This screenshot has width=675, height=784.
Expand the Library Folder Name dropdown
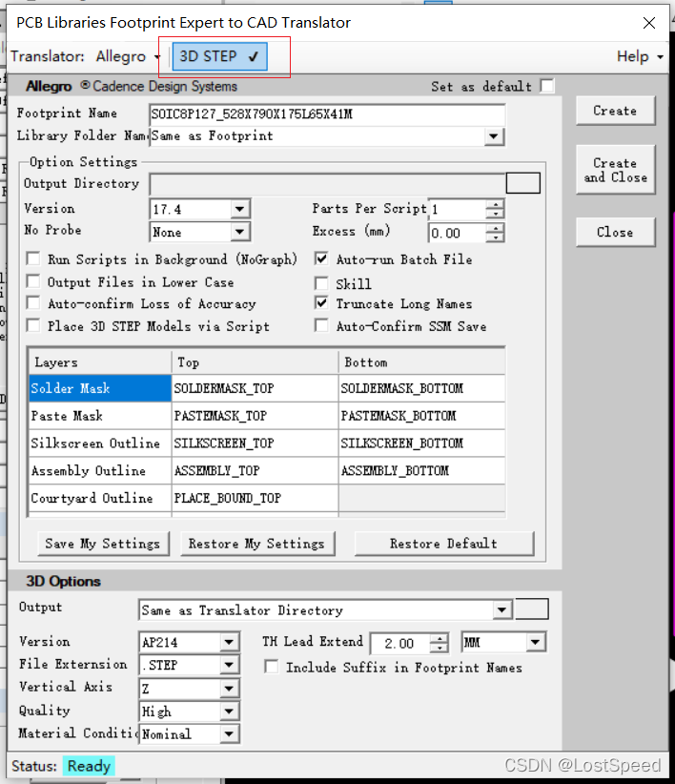(494, 136)
